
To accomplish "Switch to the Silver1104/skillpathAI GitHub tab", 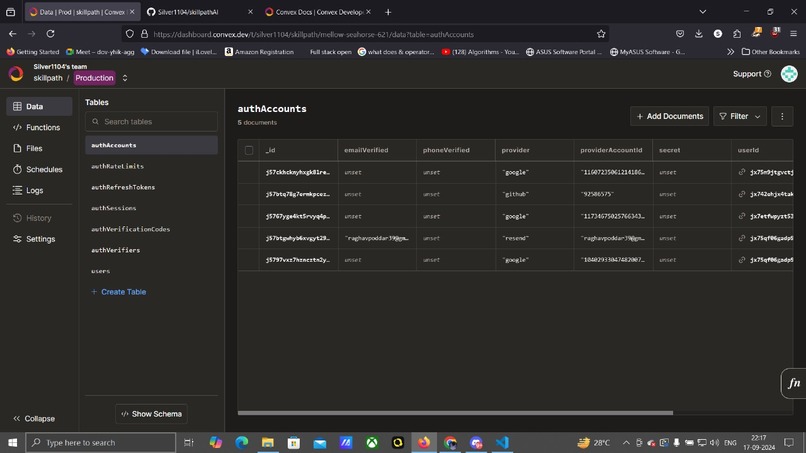I will (x=200, y=12).
